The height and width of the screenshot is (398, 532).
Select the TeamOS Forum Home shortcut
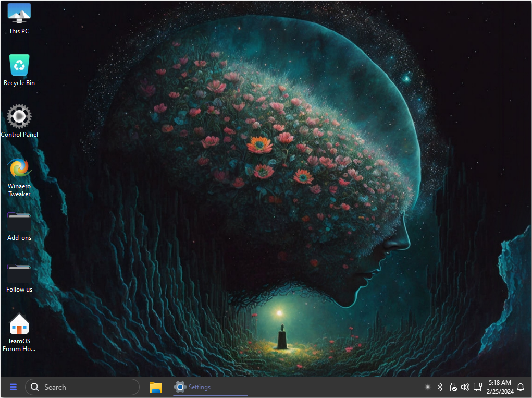pos(19,324)
